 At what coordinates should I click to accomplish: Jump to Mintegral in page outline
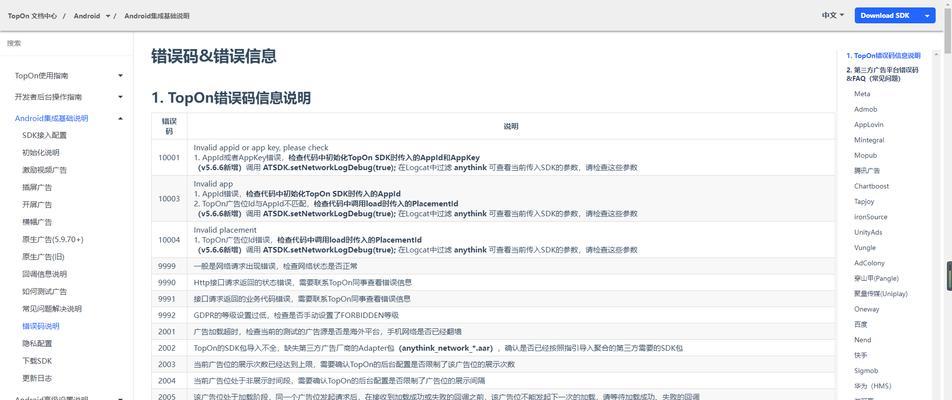[x=869, y=140]
